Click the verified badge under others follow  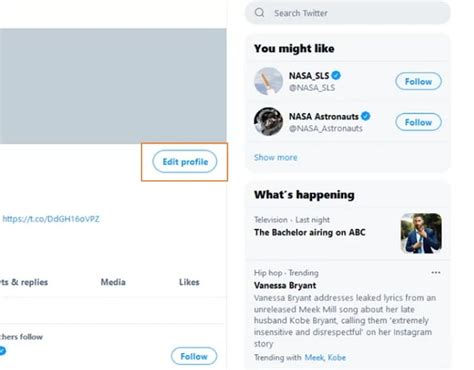click(x=2, y=351)
